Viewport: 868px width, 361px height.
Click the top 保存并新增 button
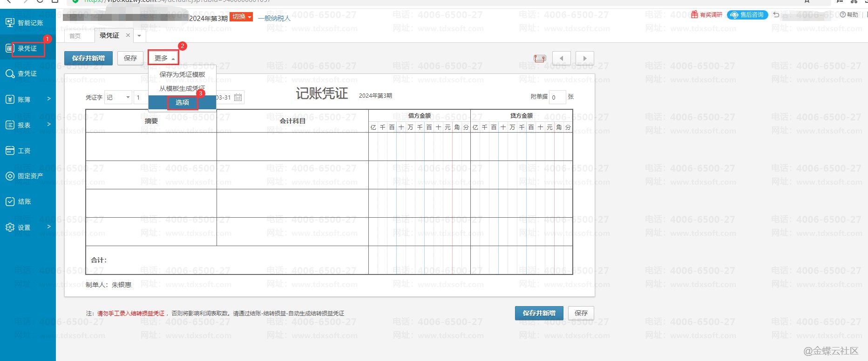pyautogui.click(x=88, y=58)
